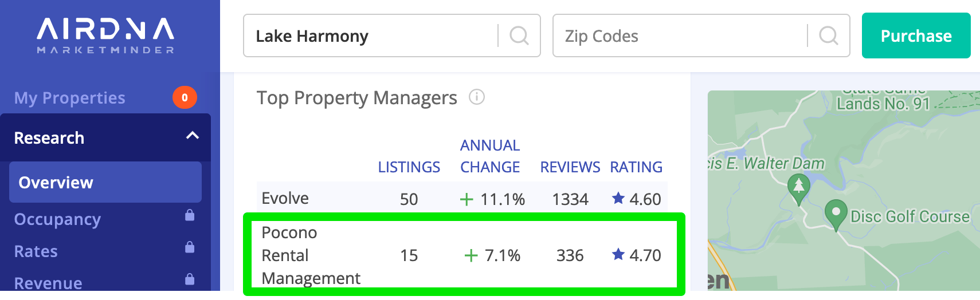Select the Overview menu item
This screenshot has height=300, width=980.
tap(105, 182)
